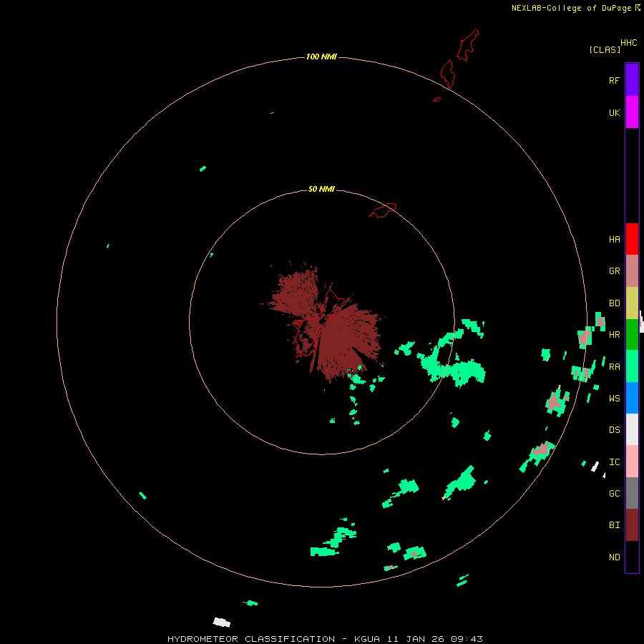Click the GR legend label
This screenshot has width=644, height=644.
point(615,271)
